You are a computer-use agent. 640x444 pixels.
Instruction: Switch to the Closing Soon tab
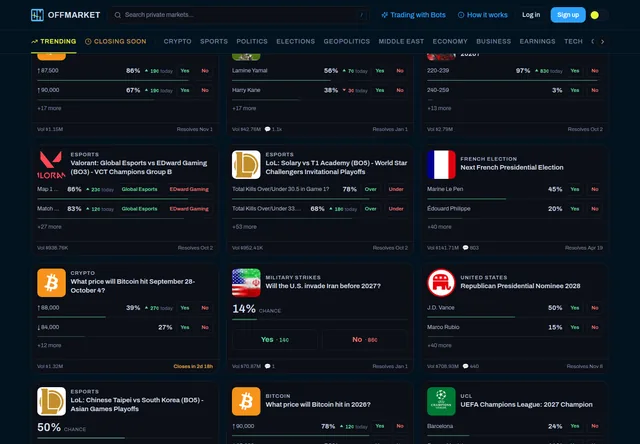116,42
